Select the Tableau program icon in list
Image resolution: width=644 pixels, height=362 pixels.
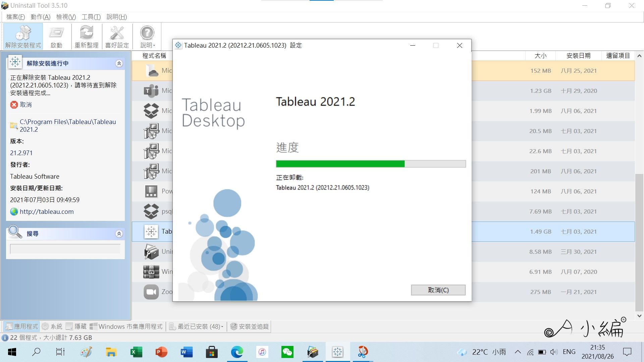[151, 232]
